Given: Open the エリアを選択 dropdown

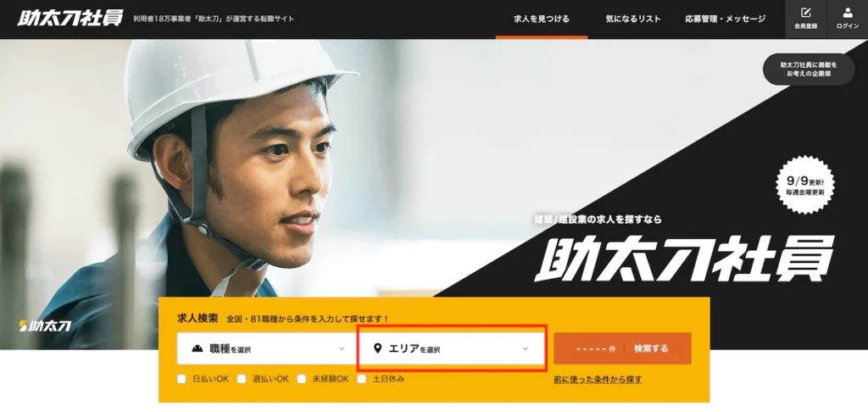Looking at the screenshot, I should pyautogui.click(x=453, y=348).
